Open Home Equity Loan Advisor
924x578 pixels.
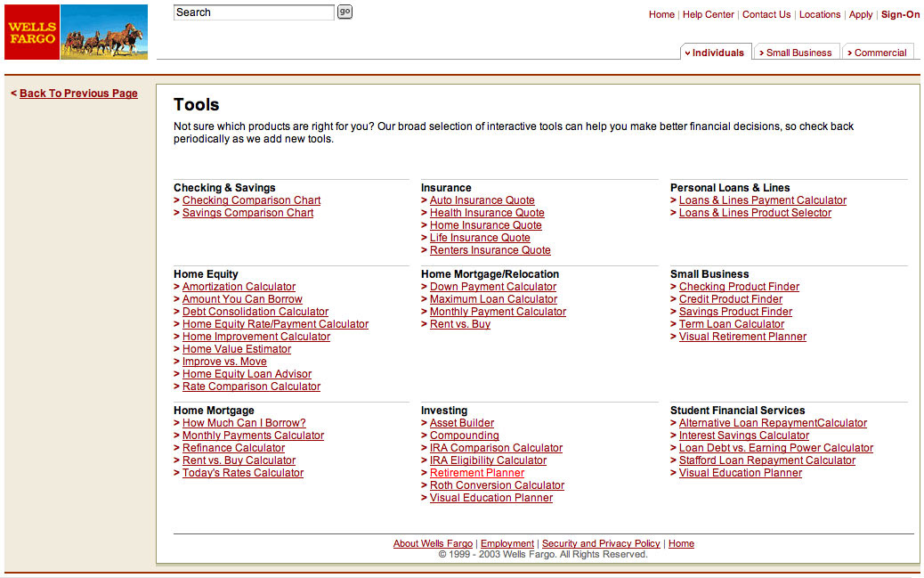pos(247,374)
